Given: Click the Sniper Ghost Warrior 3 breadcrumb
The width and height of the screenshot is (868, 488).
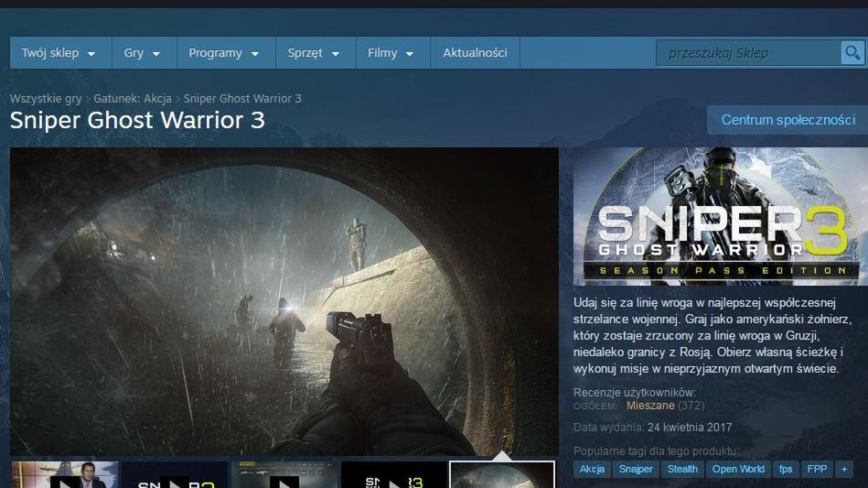Looking at the screenshot, I should tap(242, 99).
